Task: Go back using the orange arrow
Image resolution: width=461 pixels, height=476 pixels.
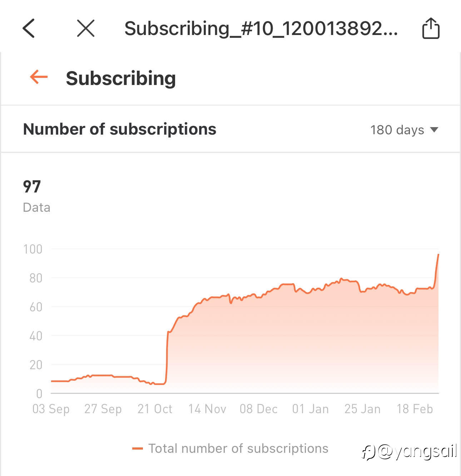Action: [39, 77]
